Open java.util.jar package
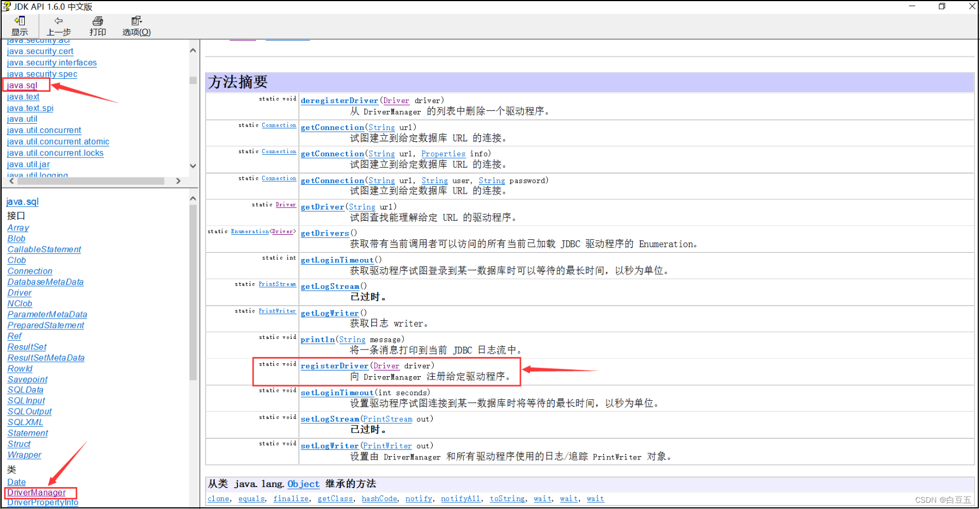Viewport: 980px width, 509px height. coord(28,164)
